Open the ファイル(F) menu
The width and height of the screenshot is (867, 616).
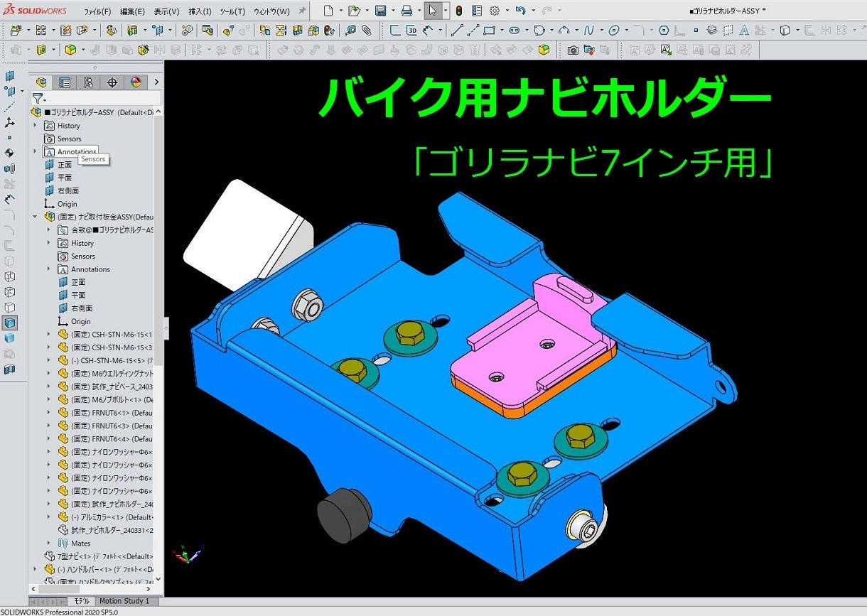(97, 11)
